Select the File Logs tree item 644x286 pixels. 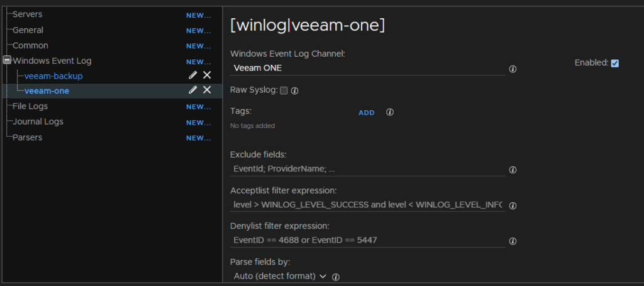tap(30, 106)
